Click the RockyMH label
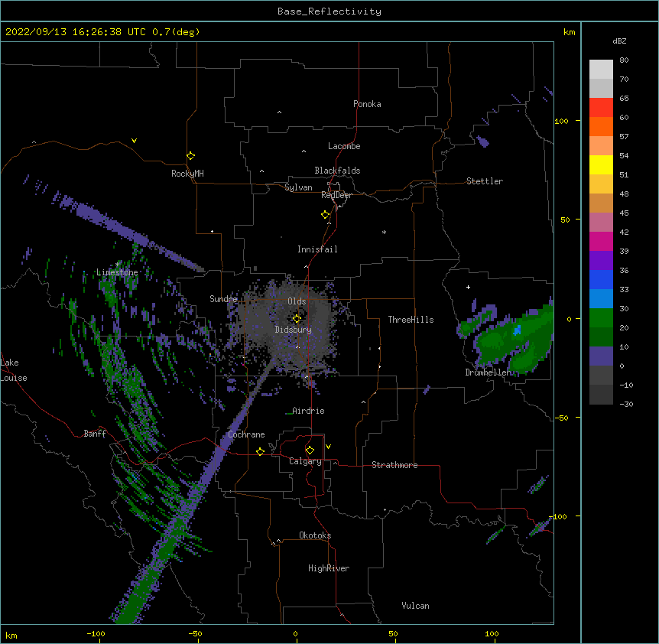 click(x=187, y=174)
